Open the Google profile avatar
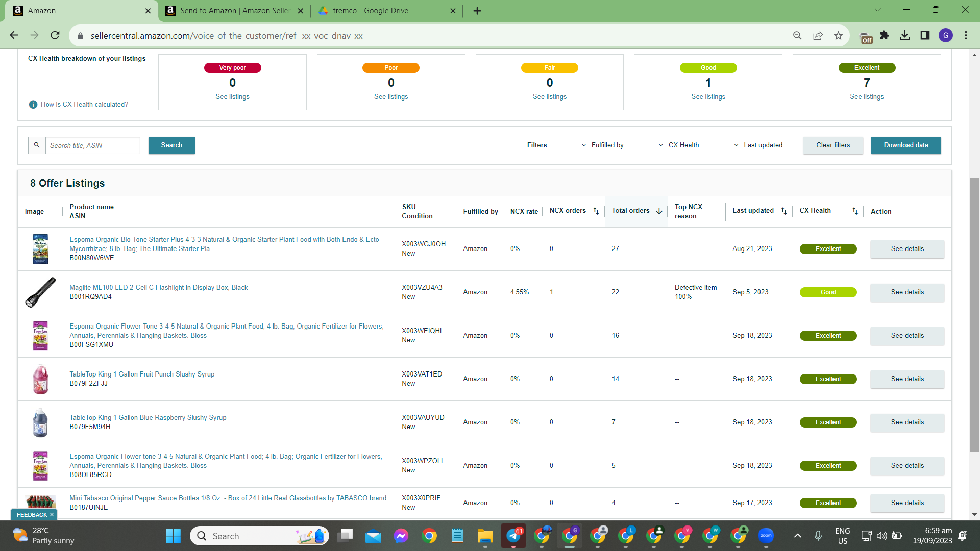Screen dimensions: 980x551 tap(946, 35)
